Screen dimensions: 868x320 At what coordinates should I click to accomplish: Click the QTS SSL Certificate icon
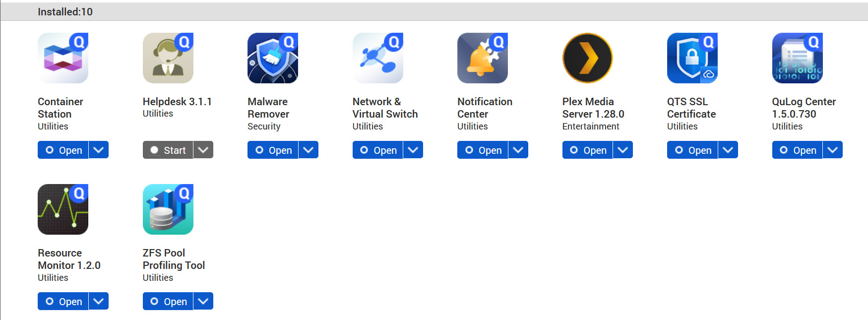tap(692, 58)
